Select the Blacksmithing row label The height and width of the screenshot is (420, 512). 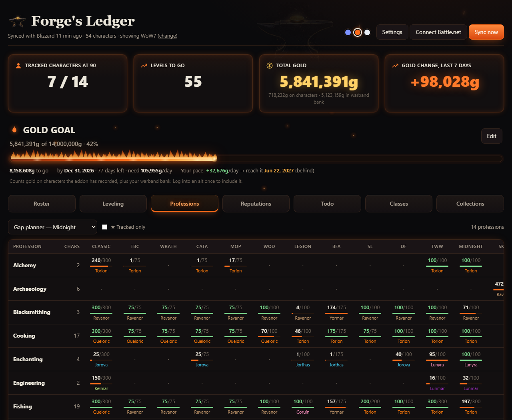point(32,312)
